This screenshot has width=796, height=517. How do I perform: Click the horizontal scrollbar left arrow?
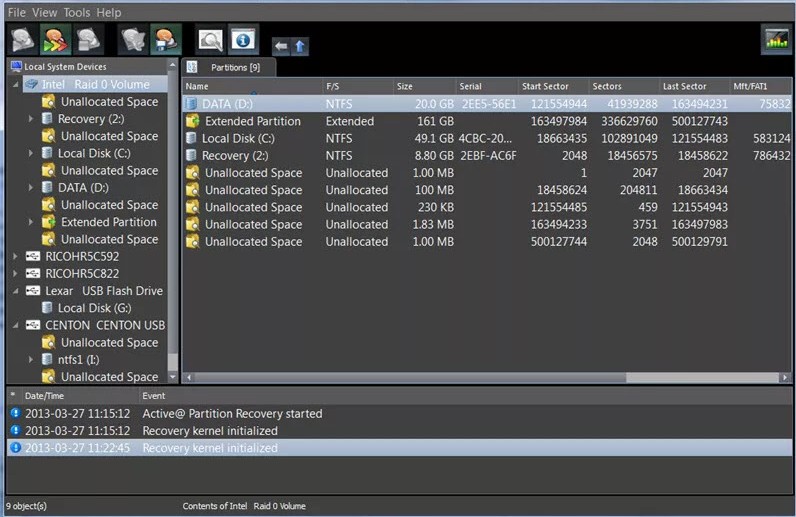pyautogui.click(x=189, y=377)
